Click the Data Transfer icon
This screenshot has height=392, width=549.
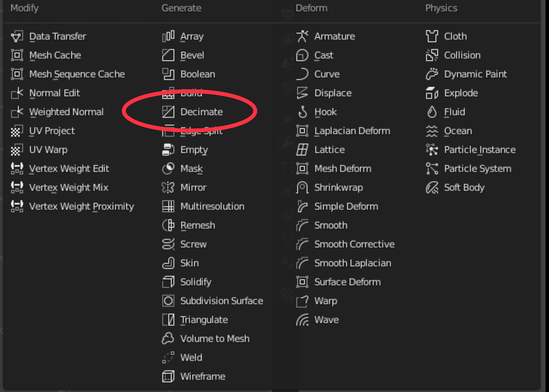click(x=17, y=36)
